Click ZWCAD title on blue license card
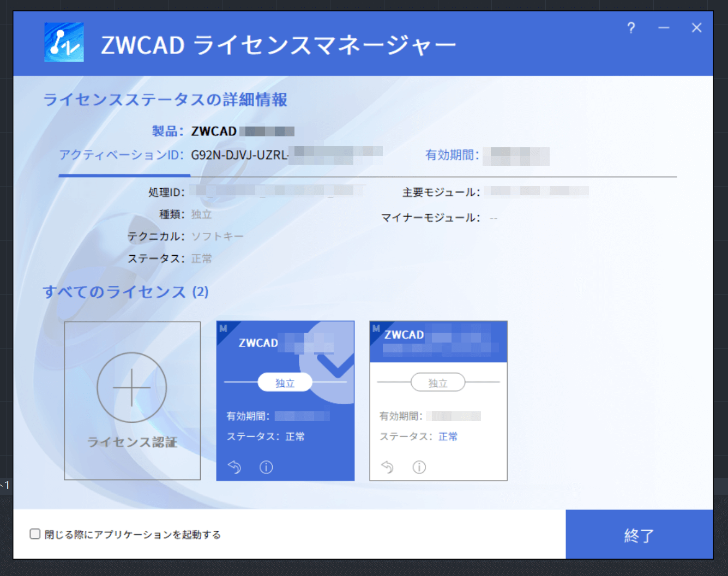Screen dimensions: 728x576 (258, 343)
